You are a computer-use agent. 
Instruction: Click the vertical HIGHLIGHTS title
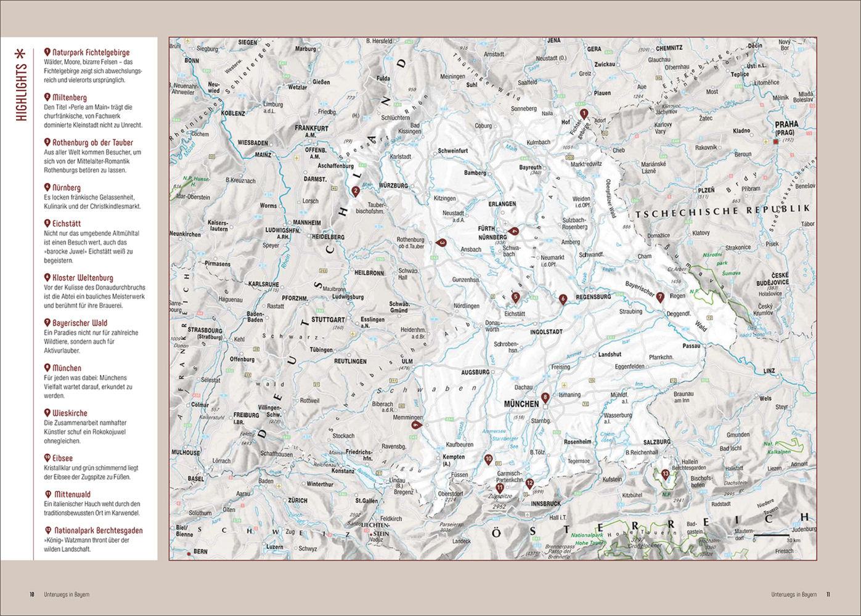coord(22,92)
